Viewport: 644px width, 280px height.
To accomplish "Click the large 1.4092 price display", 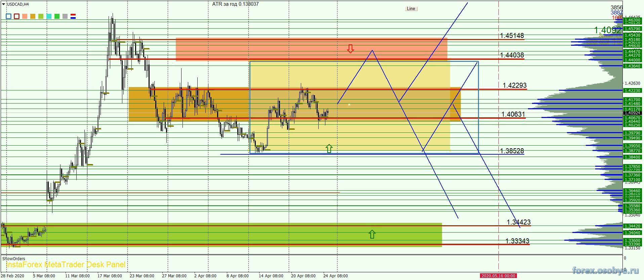I will click(608, 30).
